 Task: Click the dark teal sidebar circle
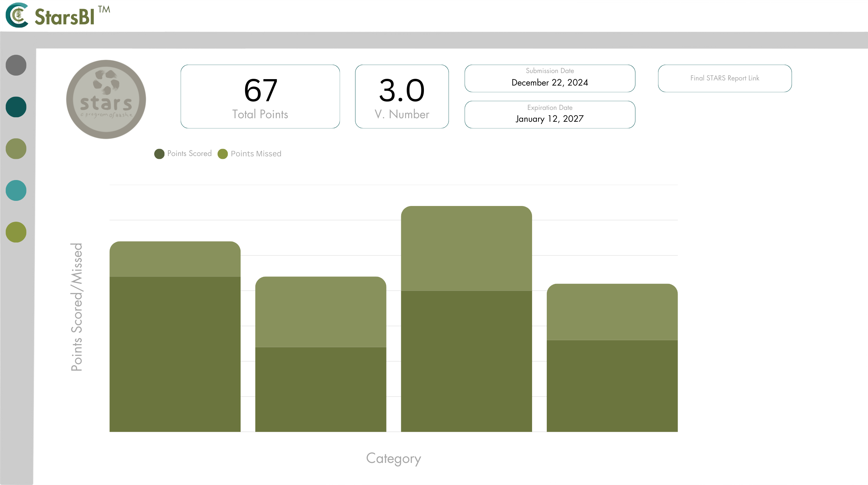click(16, 107)
